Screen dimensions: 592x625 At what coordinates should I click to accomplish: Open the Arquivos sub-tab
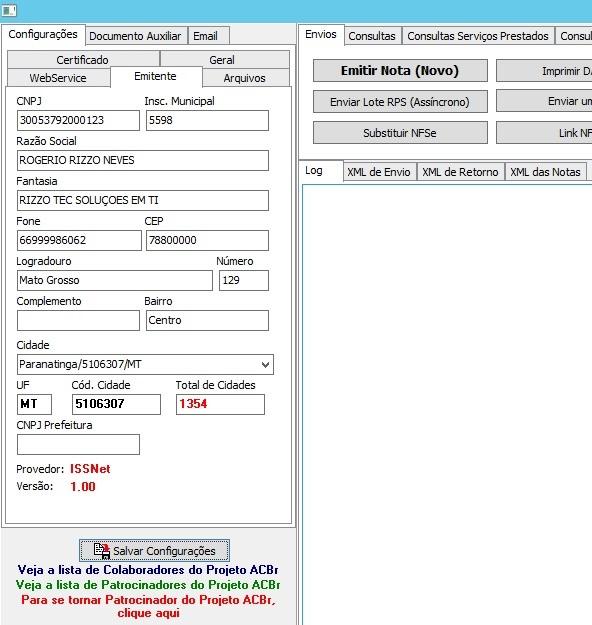[x=246, y=78]
